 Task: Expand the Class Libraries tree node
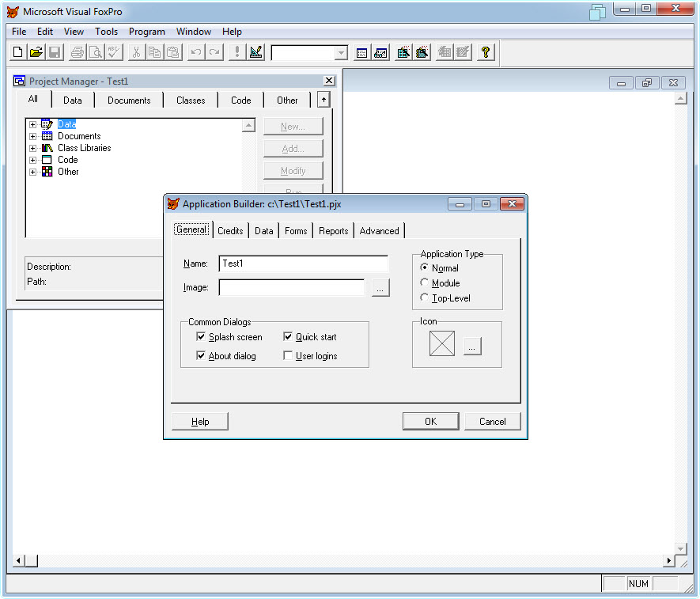click(32, 148)
